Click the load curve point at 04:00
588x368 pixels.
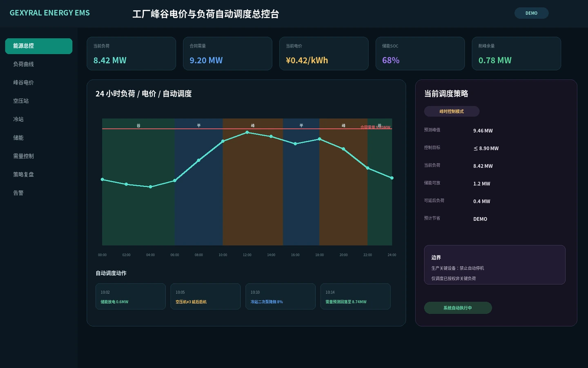151,187
